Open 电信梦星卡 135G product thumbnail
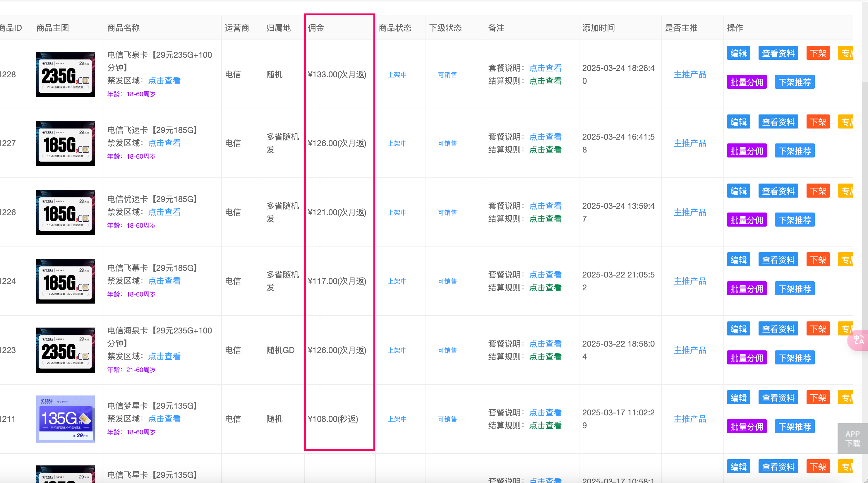Image resolution: width=868 pixels, height=483 pixels. pos(65,419)
